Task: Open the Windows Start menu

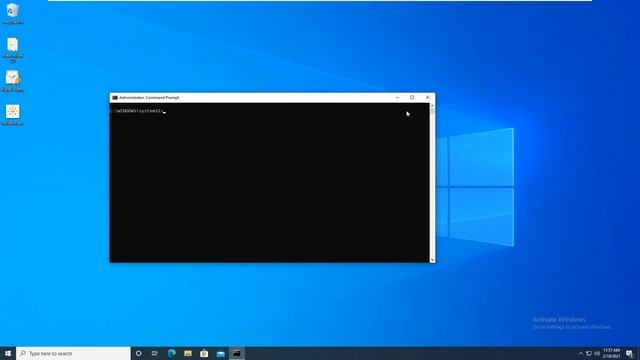Action: click(x=8, y=353)
